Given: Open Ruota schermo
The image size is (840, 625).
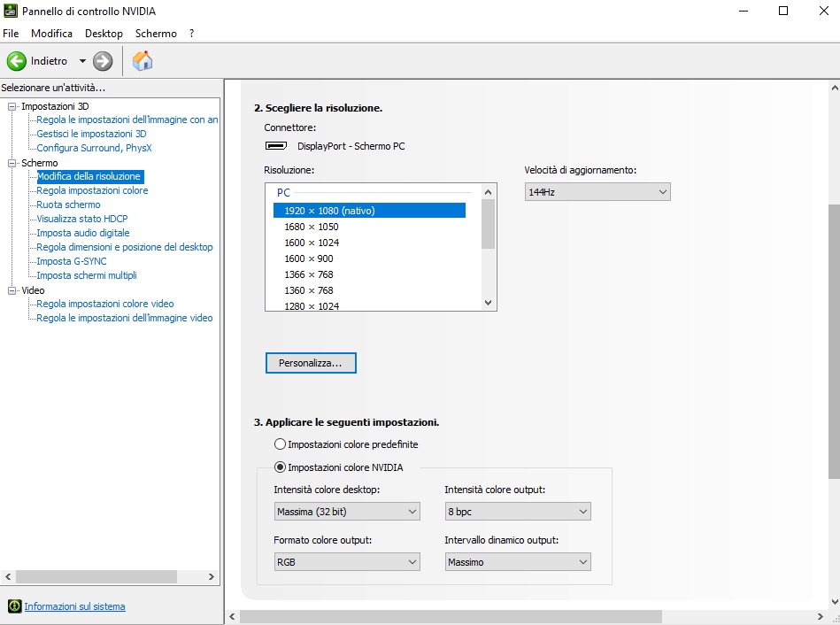Looking at the screenshot, I should pos(68,204).
